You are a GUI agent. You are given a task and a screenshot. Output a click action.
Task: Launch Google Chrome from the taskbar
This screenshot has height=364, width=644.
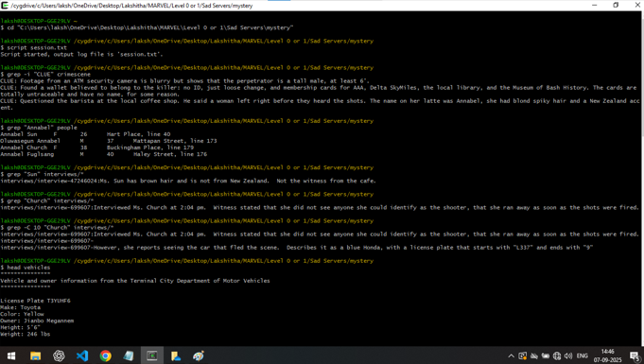pyautogui.click(x=106, y=355)
